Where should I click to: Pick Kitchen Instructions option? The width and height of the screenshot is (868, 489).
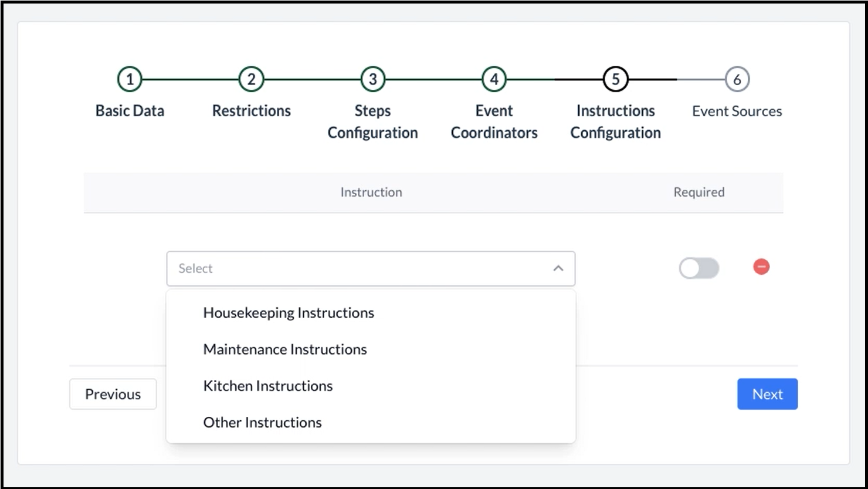[x=268, y=386]
